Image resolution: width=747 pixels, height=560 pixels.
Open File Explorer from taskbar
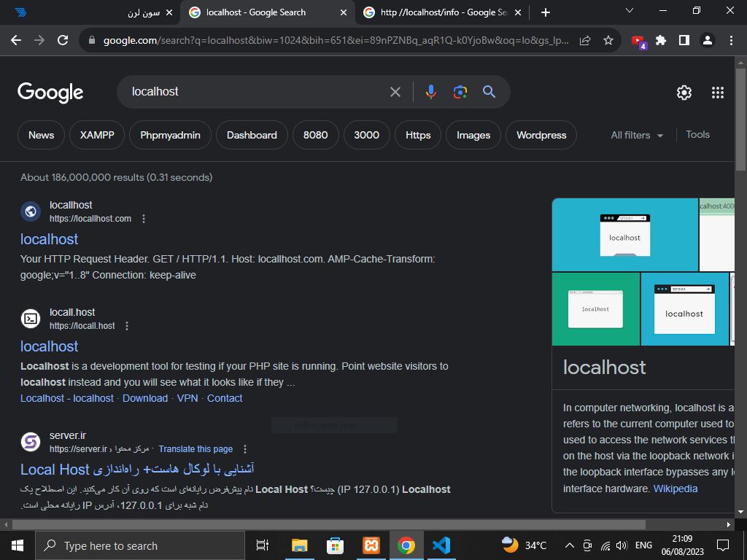300,545
